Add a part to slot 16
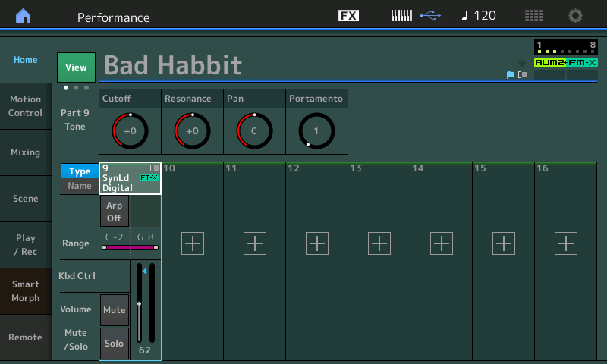Image resolution: width=607 pixels, height=364 pixels. click(566, 243)
